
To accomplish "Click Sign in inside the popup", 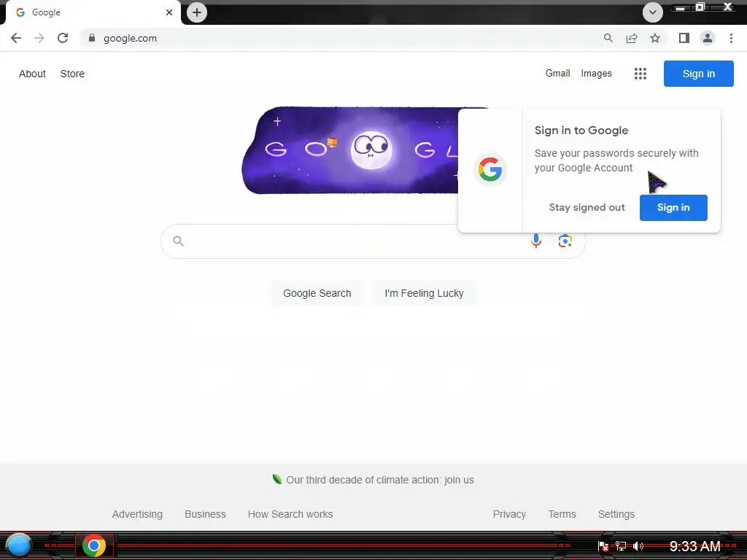I will pyautogui.click(x=673, y=208).
